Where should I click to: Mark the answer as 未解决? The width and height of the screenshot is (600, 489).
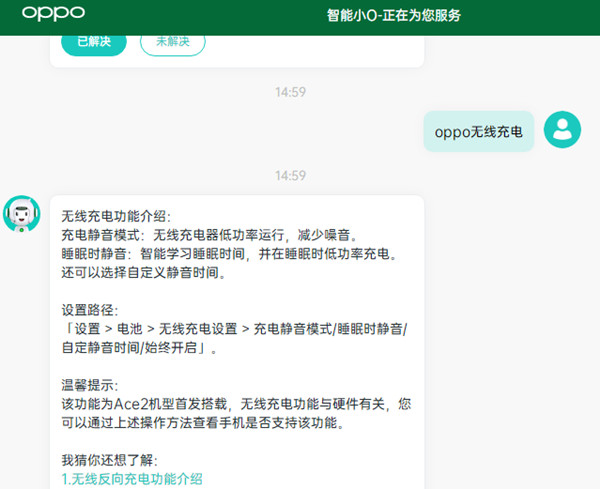click(x=173, y=41)
